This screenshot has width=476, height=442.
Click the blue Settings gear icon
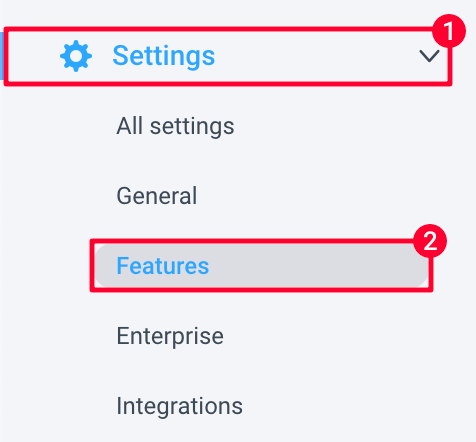tap(76, 56)
